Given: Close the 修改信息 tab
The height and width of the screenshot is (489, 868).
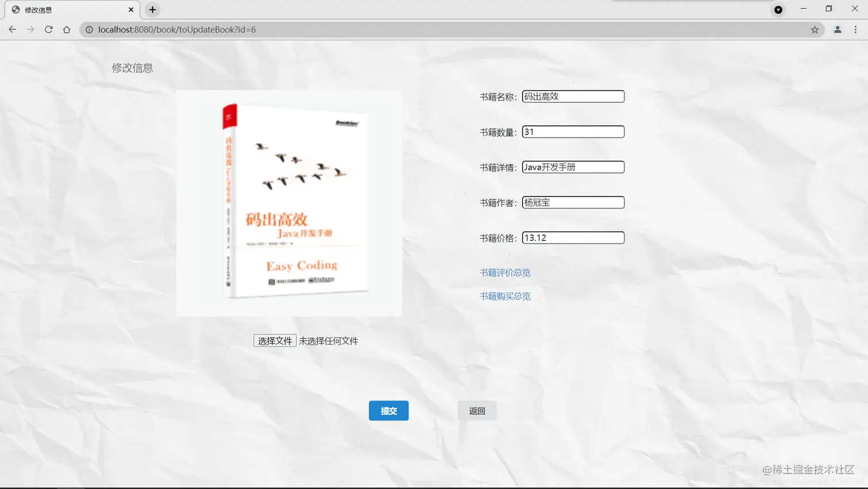Looking at the screenshot, I should (x=131, y=10).
